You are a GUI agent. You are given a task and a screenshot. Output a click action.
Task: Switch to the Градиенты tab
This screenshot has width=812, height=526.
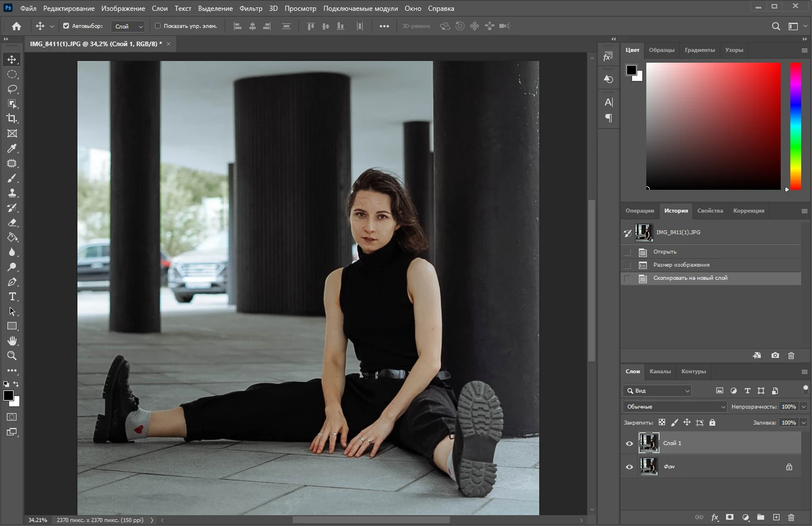point(700,50)
